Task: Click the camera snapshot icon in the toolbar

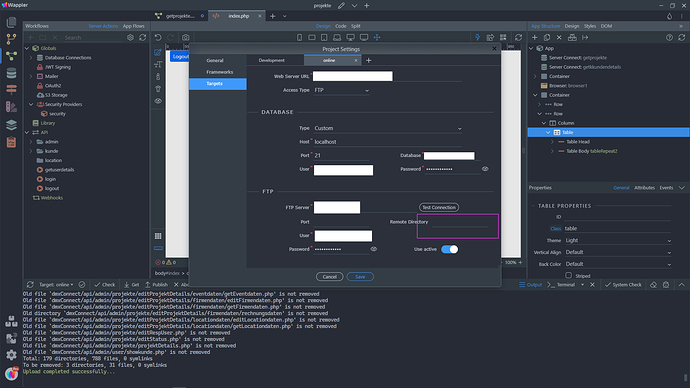Action: tap(186, 37)
